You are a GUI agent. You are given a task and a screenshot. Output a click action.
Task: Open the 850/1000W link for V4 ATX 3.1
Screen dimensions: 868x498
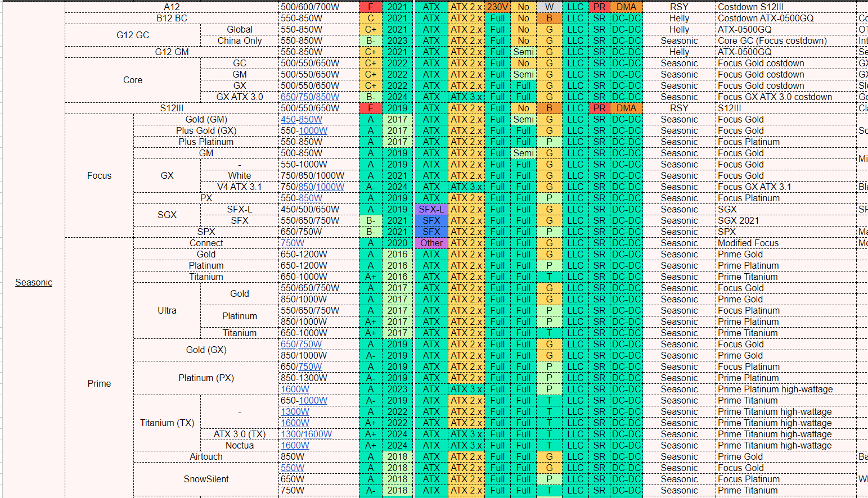321,187
